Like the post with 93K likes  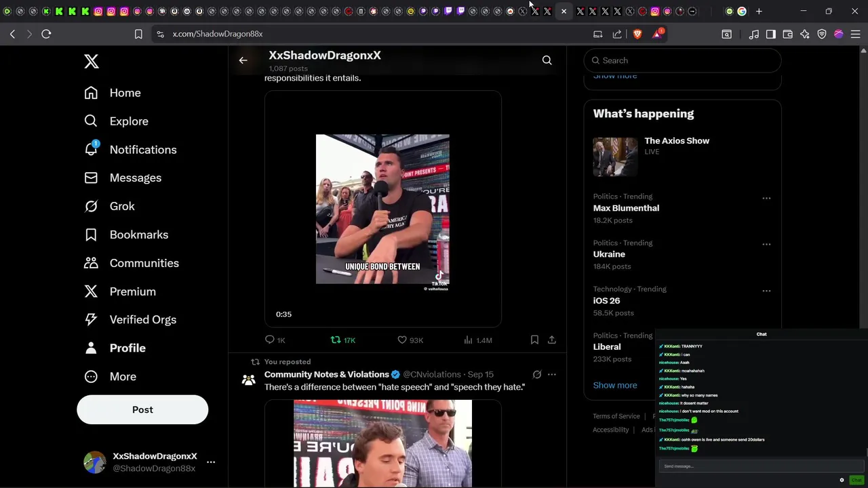coord(410,340)
